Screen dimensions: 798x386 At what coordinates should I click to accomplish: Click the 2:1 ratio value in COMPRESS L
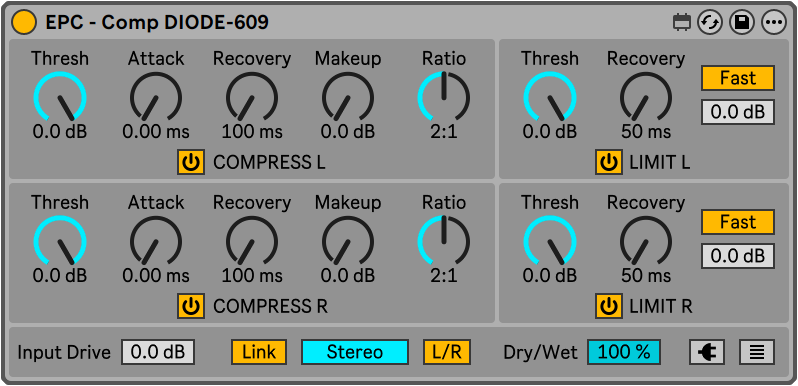[444, 132]
